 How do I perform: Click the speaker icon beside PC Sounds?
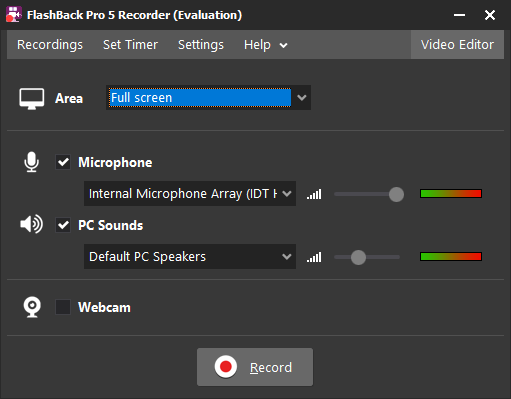(31, 224)
